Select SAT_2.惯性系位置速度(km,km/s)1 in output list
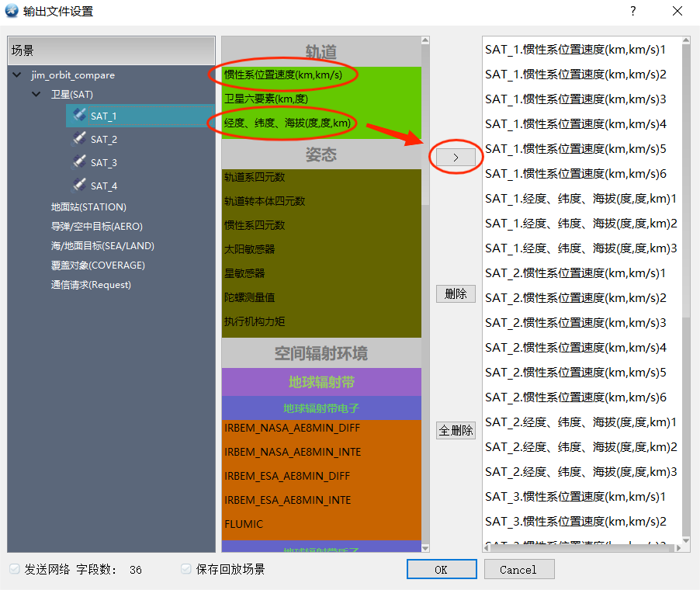Viewport: 700px width, 590px height. click(x=575, y=273)
